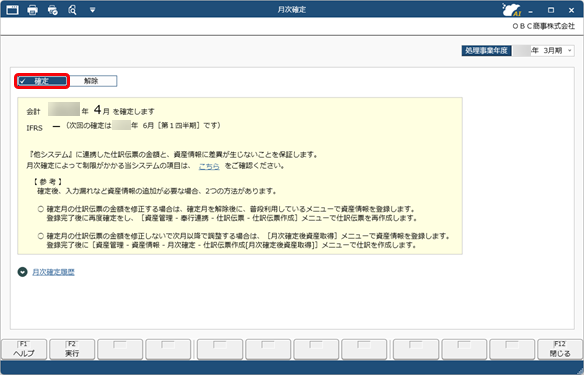Open the window menu icon in title bar
Screen dimensions: 584x375
12,9
